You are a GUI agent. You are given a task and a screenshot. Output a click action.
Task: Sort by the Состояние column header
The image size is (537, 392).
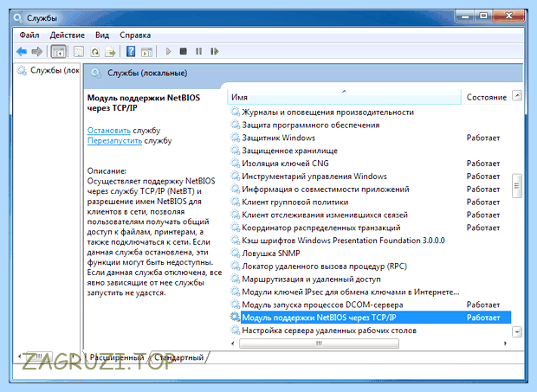click(x=486, y=97)
